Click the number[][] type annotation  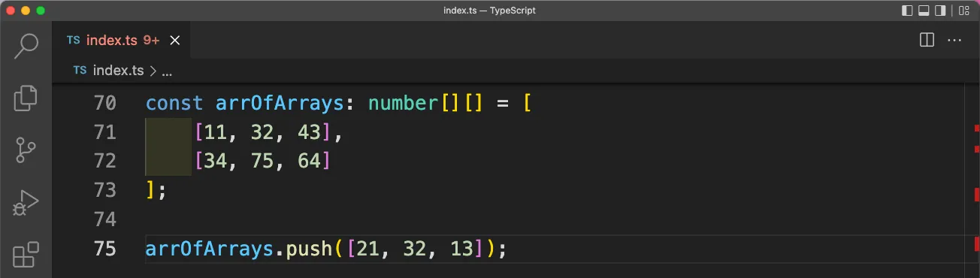click(426, 103)
